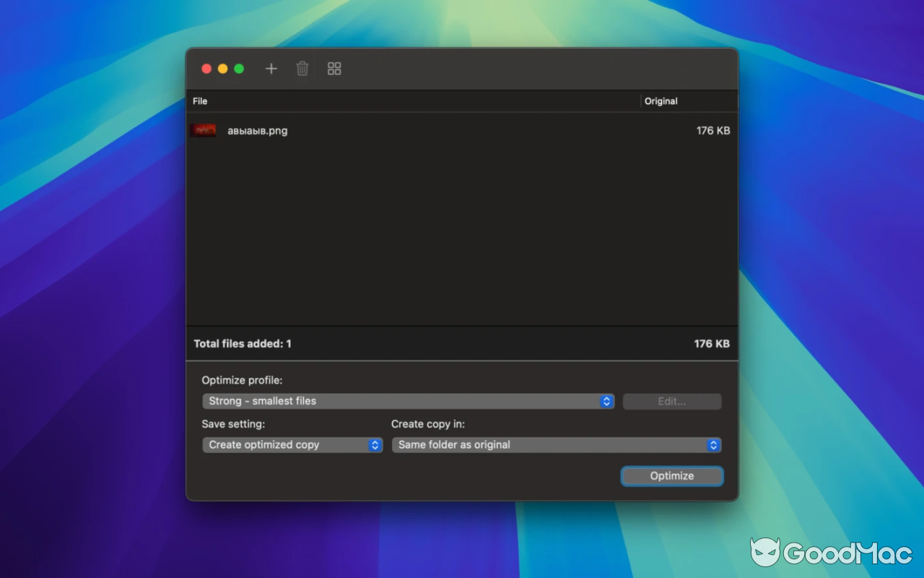
Task: Switch to grid view with the tiles icon
Action: [334, 68]
